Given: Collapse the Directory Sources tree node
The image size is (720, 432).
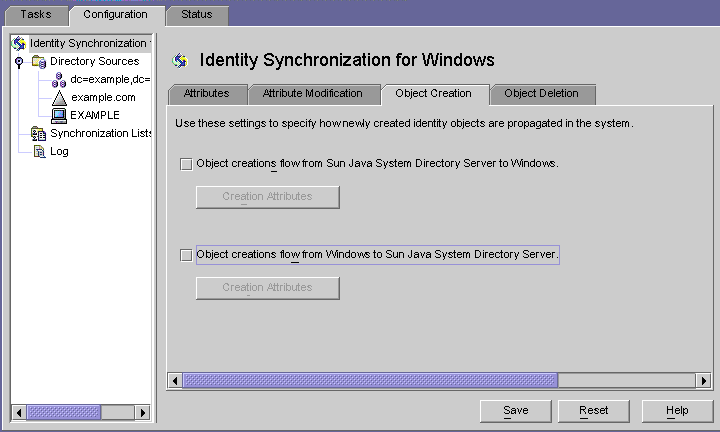Looking at the screenshot, I should tap(19, 62).
